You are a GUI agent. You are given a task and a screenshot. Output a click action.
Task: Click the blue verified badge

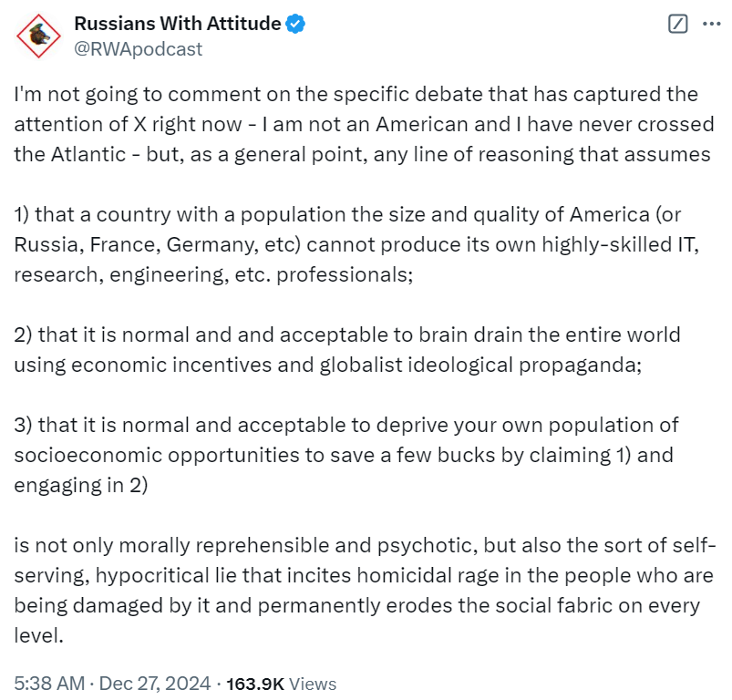pos(296,25)
